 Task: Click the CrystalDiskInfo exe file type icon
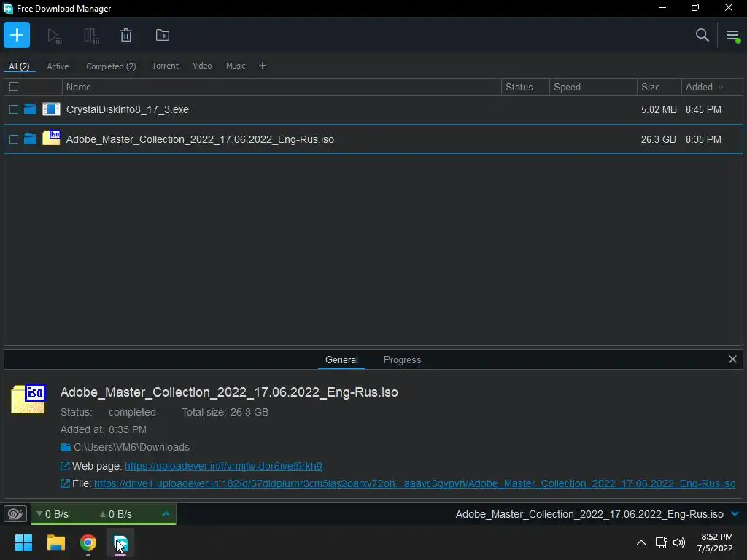pos(52,109)
